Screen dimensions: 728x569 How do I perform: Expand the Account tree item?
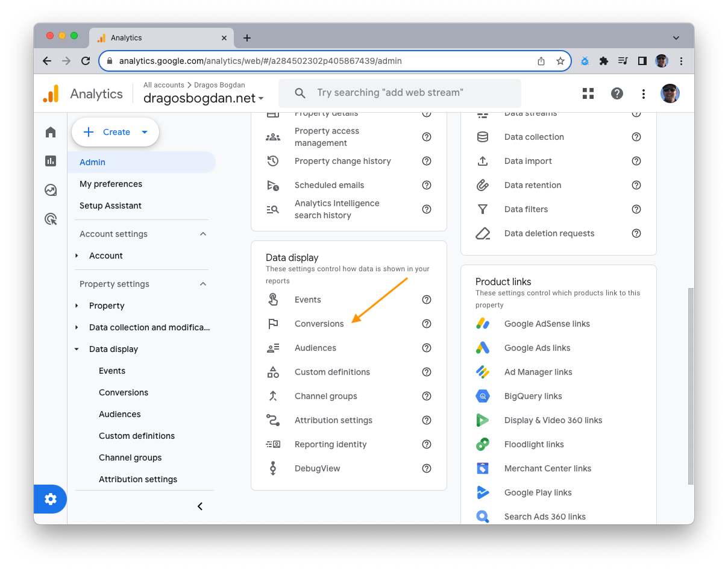pyautogui.click(x=77, y=256)
